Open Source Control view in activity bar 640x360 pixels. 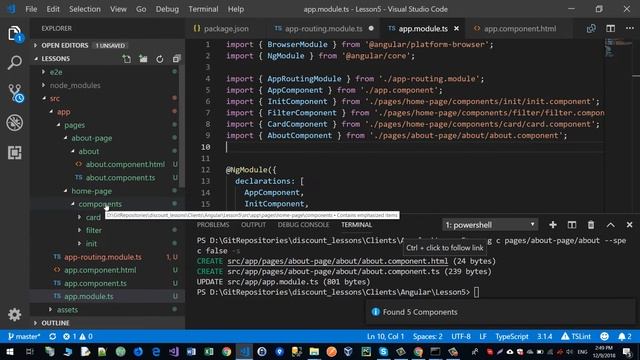point(15,93)
